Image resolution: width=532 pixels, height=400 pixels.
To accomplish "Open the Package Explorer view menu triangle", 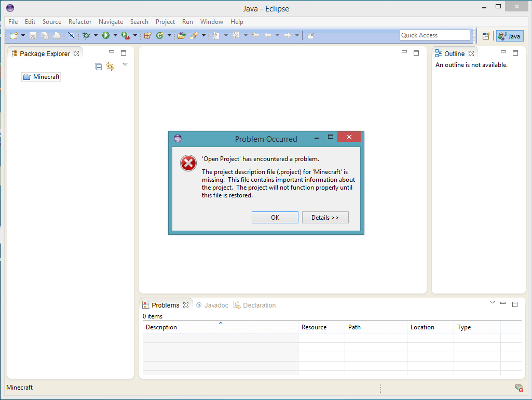I will point(125,64).
